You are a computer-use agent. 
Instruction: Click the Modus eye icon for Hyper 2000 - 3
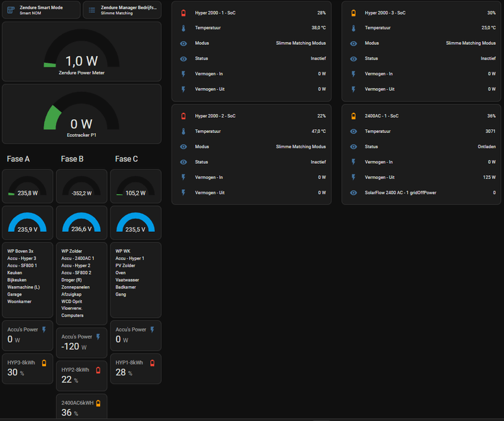tap(353, 43)
